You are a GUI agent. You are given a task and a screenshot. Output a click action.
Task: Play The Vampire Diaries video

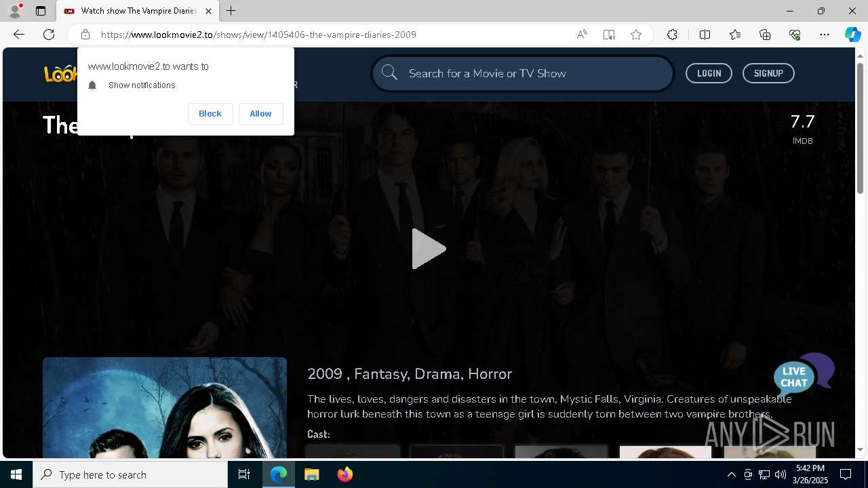[428, 249]
